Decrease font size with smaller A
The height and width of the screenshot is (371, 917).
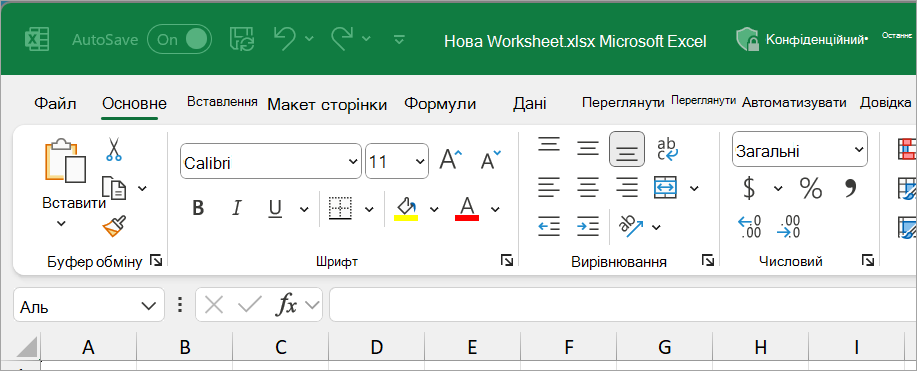[x=490, y=159]
